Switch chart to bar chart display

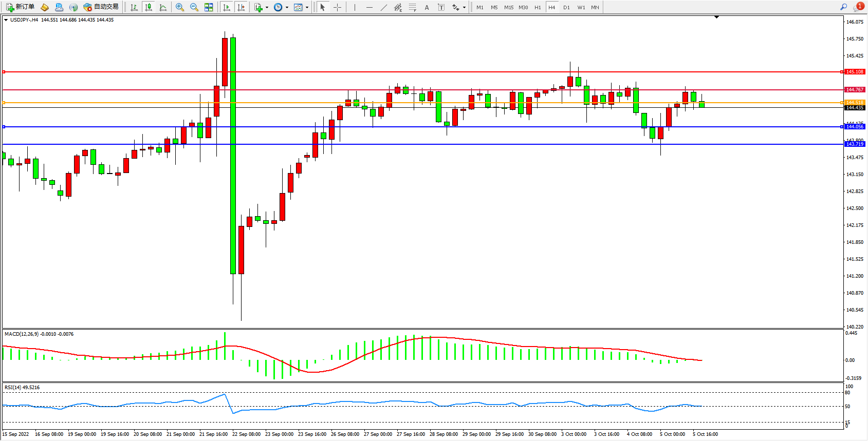point(134,7)
